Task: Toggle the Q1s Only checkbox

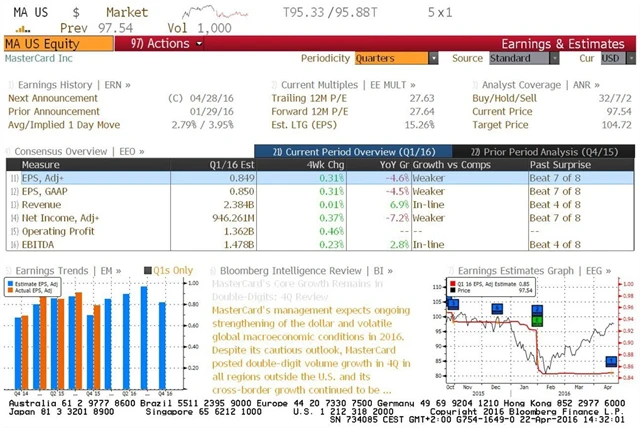Action: tap(148, 270)
